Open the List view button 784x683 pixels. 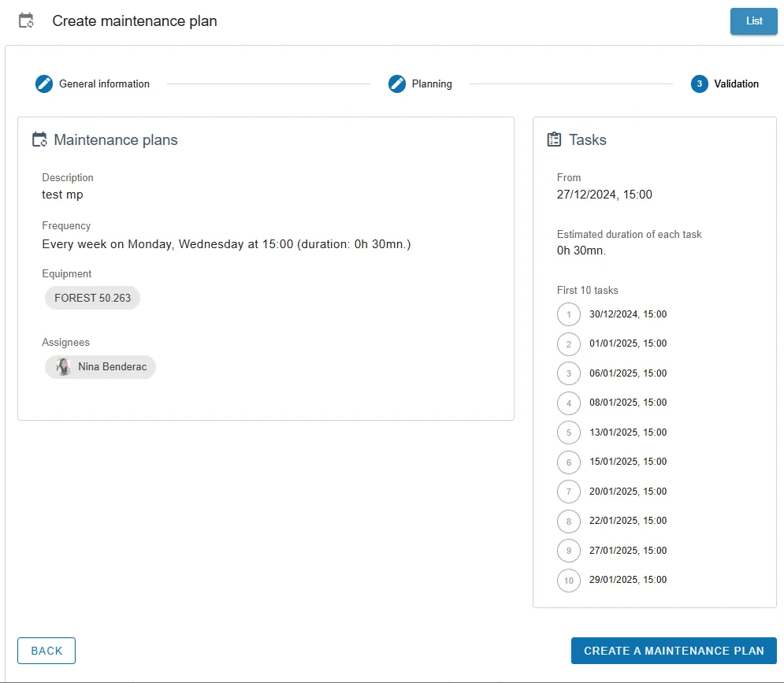coord(753,21)
